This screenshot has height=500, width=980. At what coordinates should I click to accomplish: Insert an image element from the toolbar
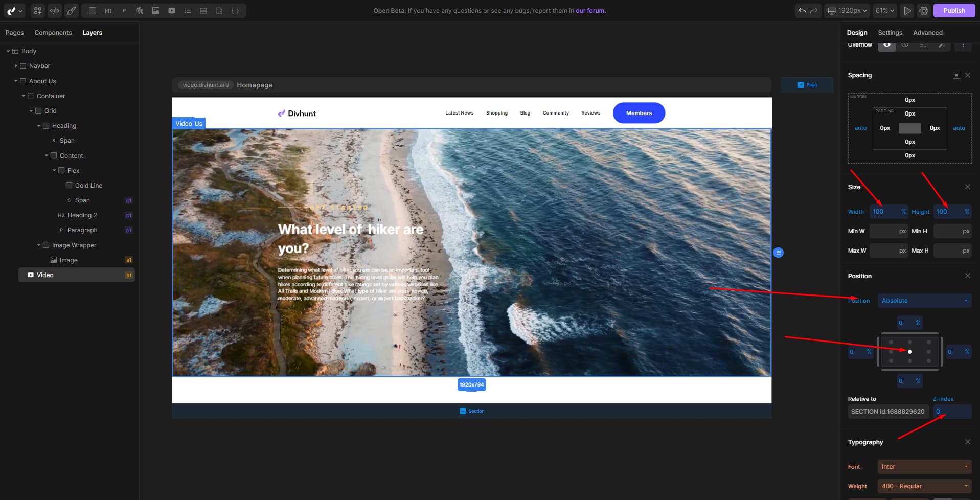[x=156, y=10]
